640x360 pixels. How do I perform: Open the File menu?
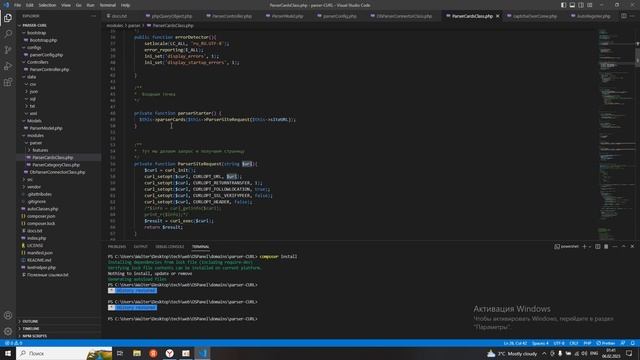click(18, 5)
